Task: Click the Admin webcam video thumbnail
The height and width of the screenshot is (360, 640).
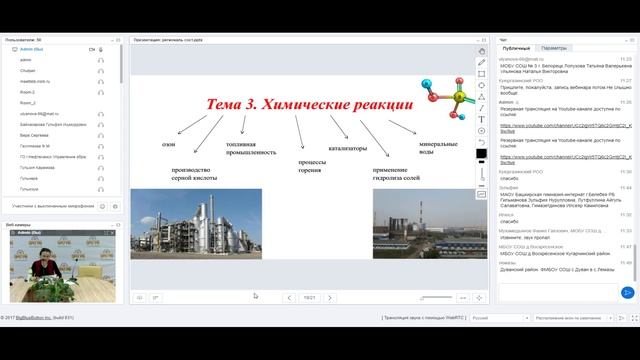Action: [x=62, y=266]
